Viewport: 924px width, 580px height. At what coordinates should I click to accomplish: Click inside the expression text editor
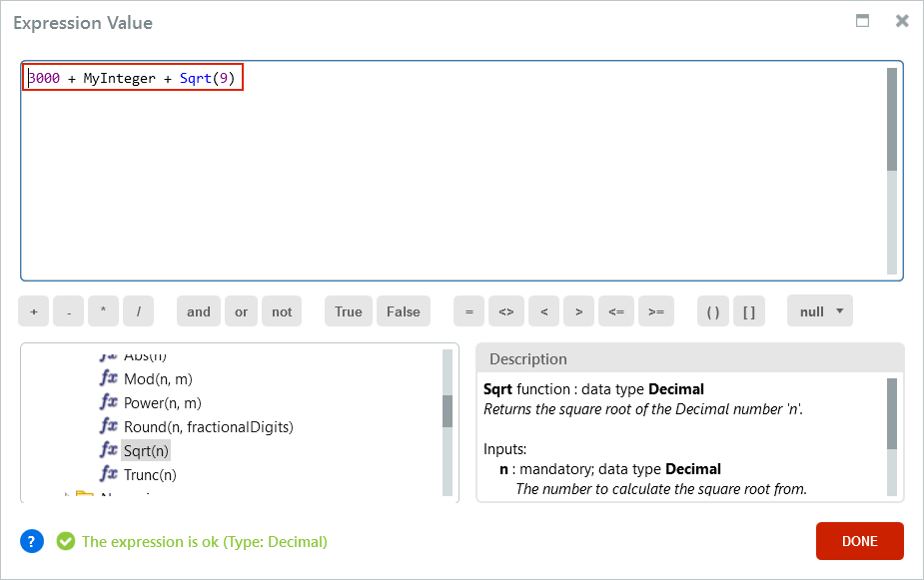point(454,171)
